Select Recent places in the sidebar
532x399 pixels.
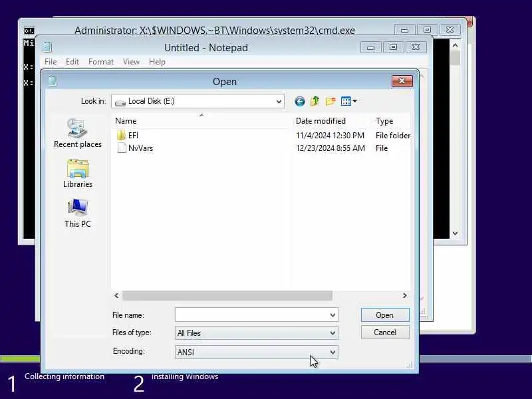pos(78,134)
